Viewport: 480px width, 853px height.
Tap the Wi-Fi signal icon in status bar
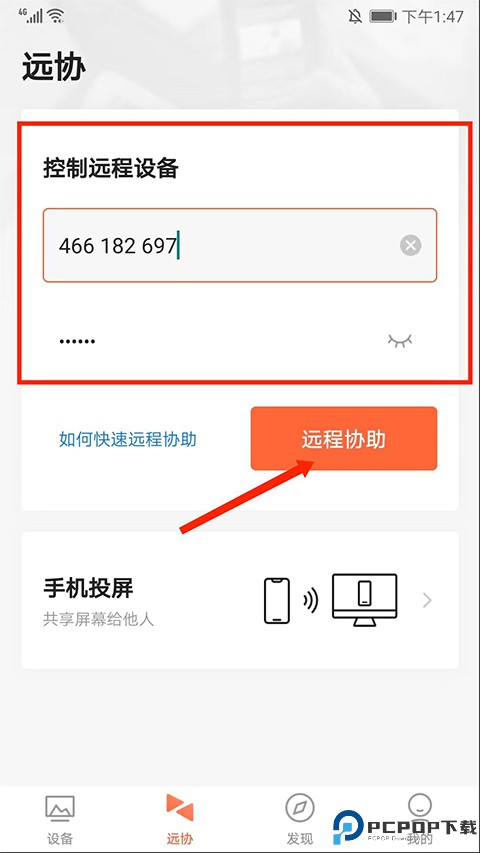56,16
